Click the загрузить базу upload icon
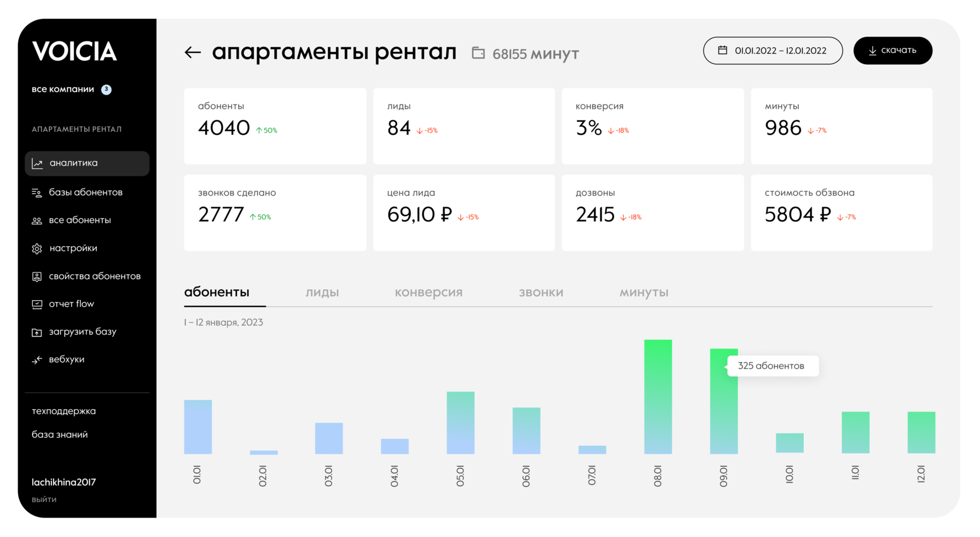 (x=37, y=332)
